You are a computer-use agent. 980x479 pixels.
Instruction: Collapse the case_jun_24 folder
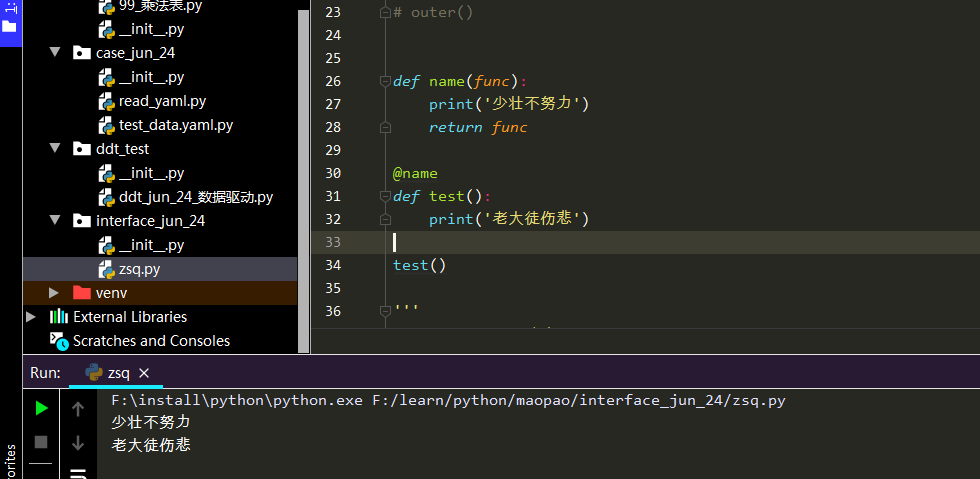pyautogui.click(x=55, y=53)
